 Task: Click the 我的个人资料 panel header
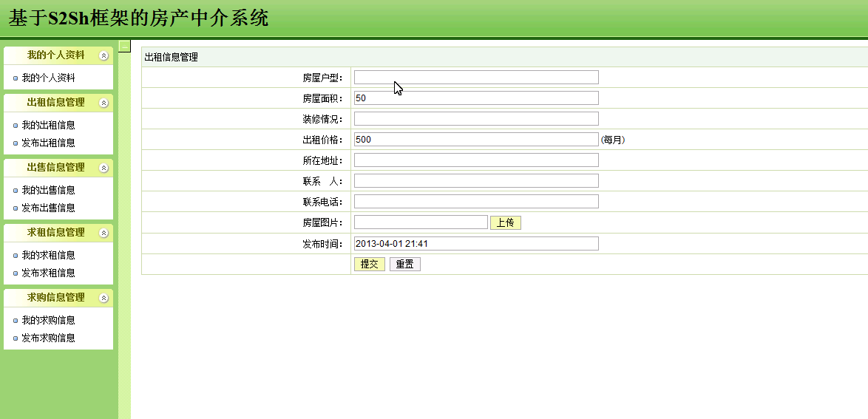(x=58, y=55)
